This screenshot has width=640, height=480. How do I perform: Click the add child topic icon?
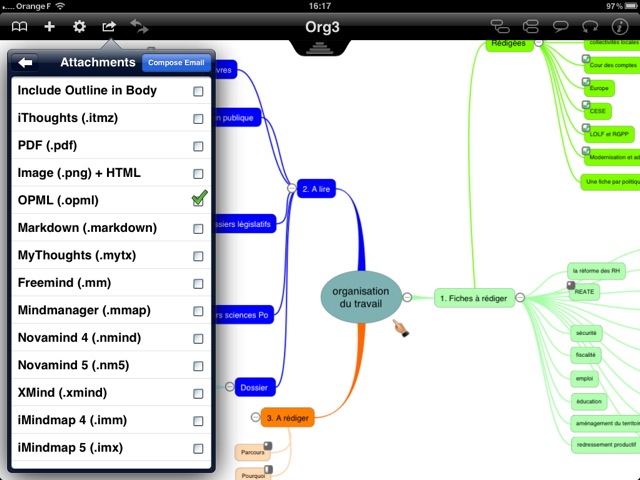(x=500, y=26)
